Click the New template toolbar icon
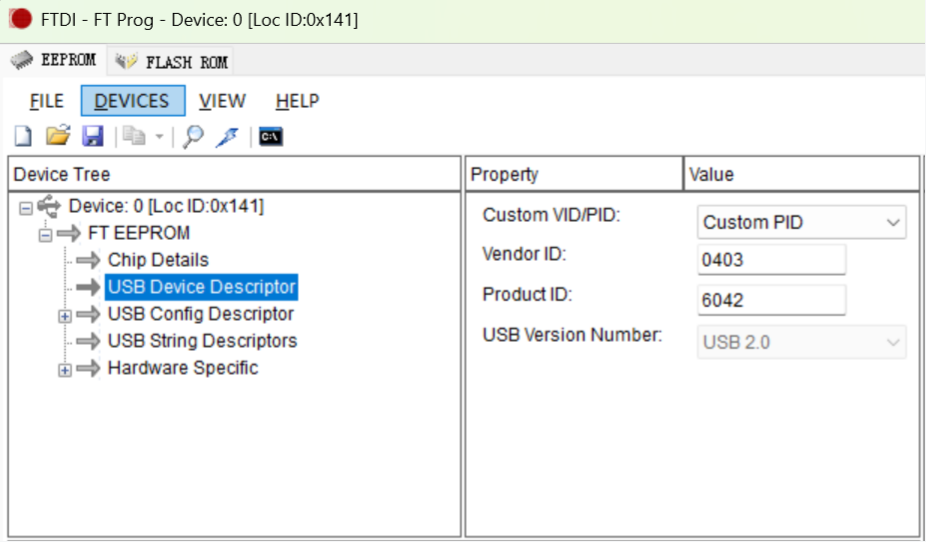The width and height of the screenshot is (926, 542). (23, 136)
